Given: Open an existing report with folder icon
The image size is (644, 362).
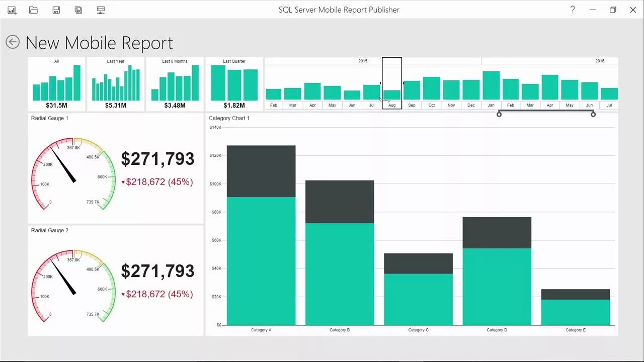Looking at the screenshot, I should coord(34,10).
